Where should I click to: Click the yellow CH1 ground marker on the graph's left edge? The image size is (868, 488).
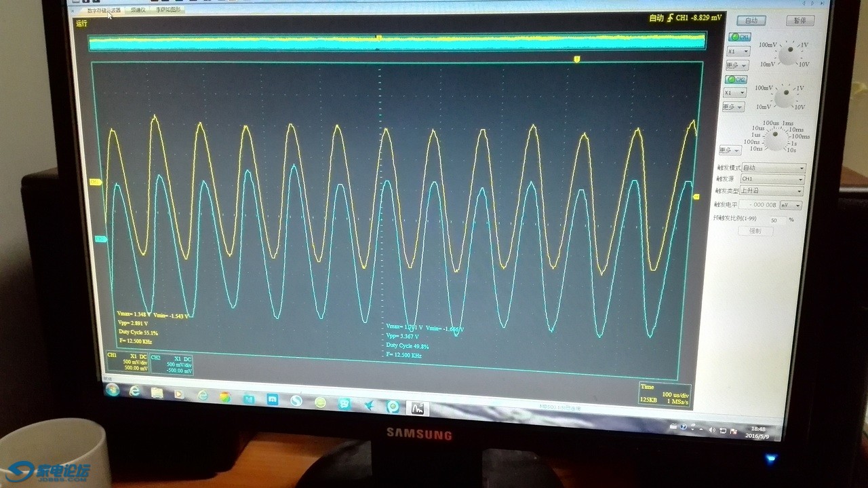pos(95,182)
